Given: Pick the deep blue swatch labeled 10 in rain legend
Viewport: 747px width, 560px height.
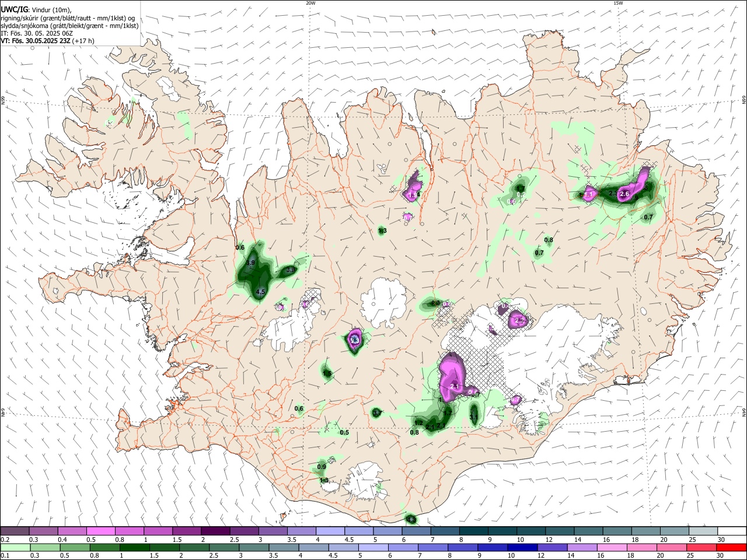Looking at the screenshot, I should [522, 547].
